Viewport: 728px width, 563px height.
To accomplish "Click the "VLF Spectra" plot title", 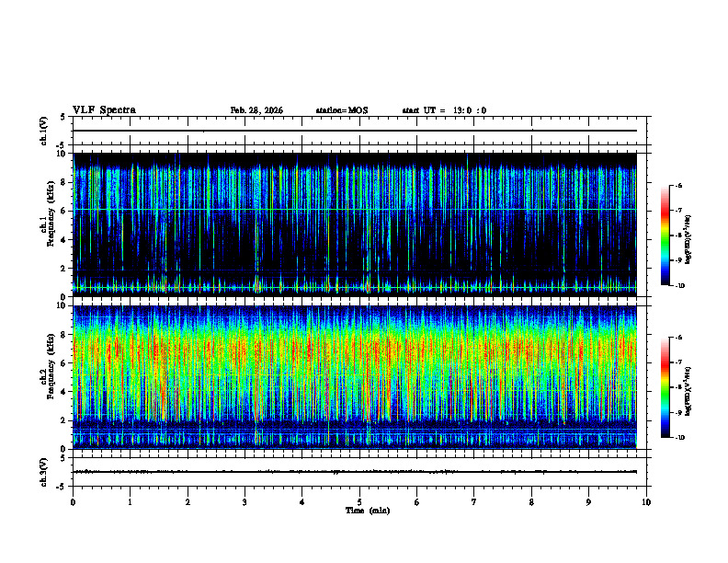I will [104, 110].
